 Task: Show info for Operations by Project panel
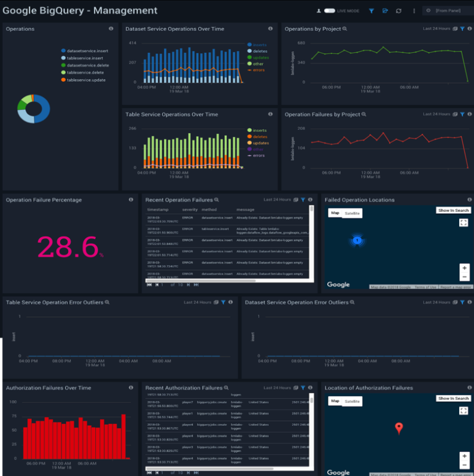470,28
